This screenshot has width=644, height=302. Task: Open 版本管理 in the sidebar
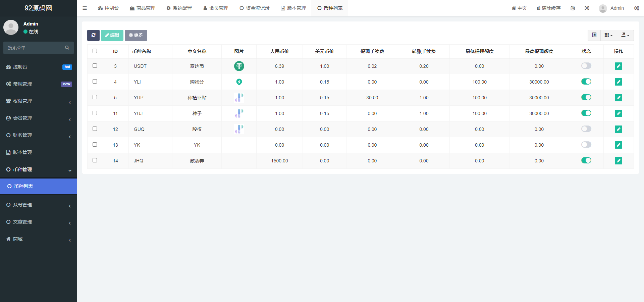pos(39,152)
